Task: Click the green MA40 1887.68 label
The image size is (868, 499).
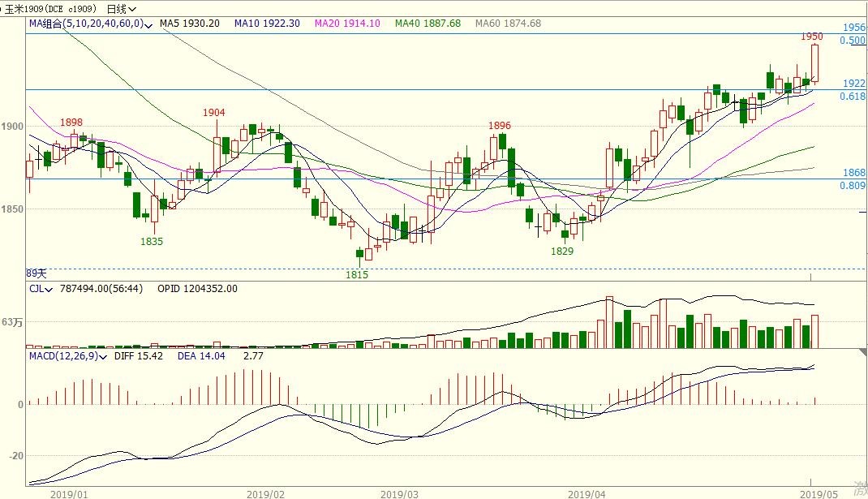Action: pos(428,24)
